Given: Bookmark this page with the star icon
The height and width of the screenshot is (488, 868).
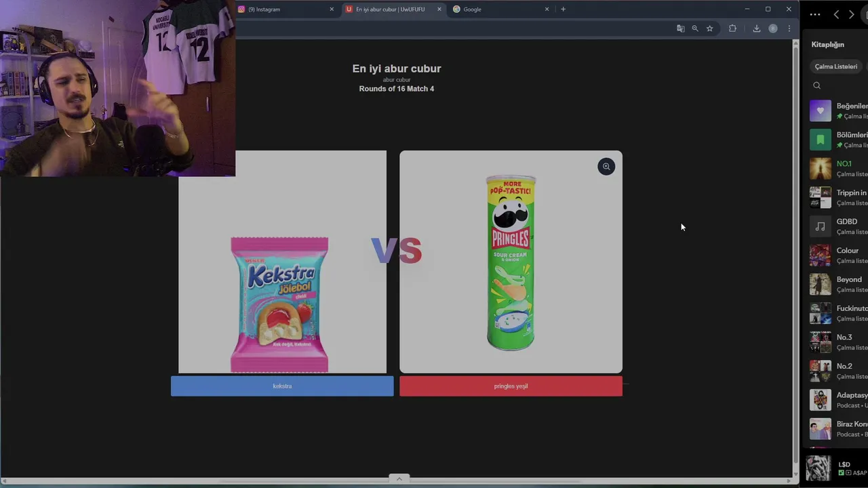Looking at the screenshot, I should 710,28.
